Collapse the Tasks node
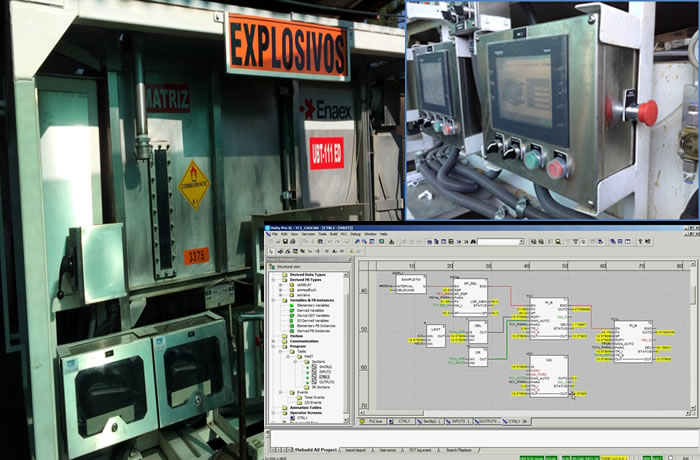 [280, 351]
